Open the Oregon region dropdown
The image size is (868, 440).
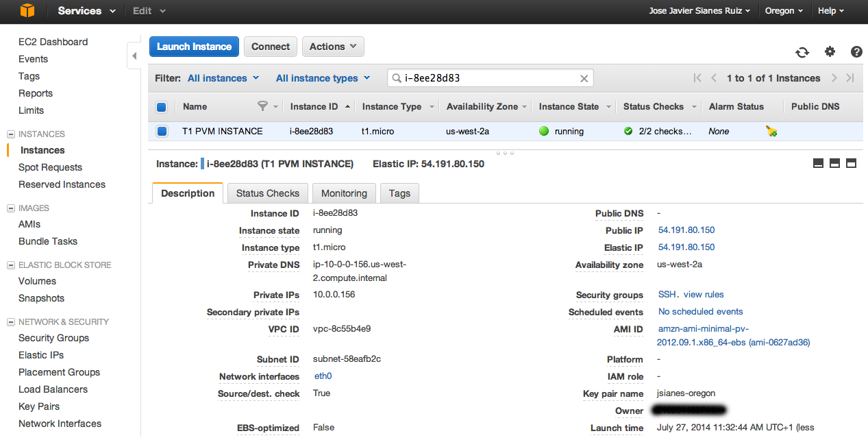(x=784, y=11)
